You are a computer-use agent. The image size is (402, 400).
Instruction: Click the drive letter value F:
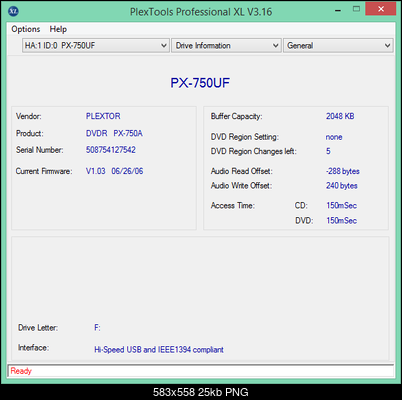click(x=97, y=328)
